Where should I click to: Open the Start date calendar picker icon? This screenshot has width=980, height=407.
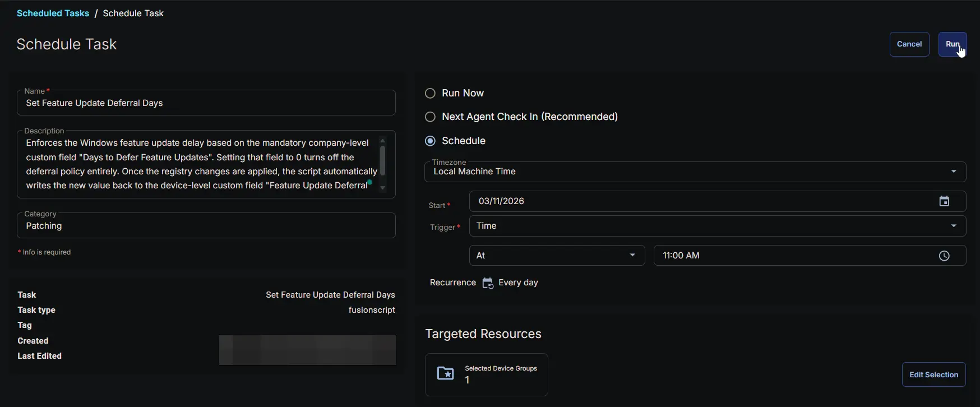[x=944, y=201]
